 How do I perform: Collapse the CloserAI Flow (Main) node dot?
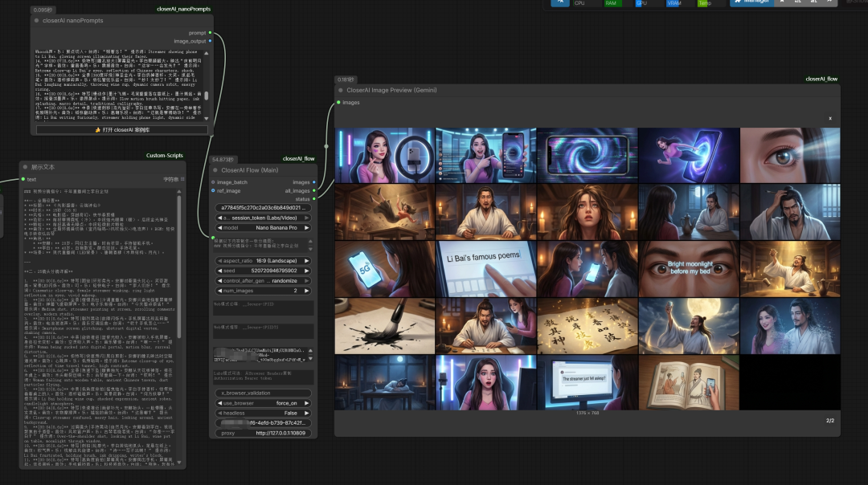click(215, 170)
